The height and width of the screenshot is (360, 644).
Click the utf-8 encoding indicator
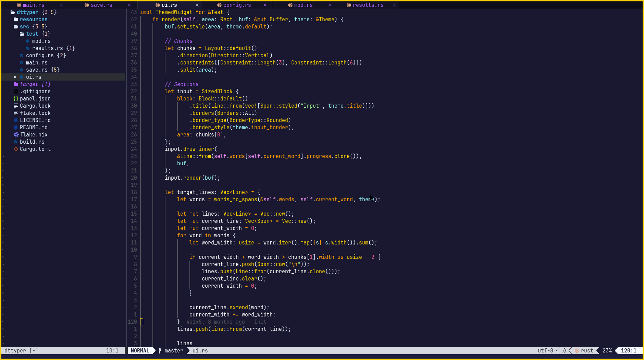pos(545,351)
